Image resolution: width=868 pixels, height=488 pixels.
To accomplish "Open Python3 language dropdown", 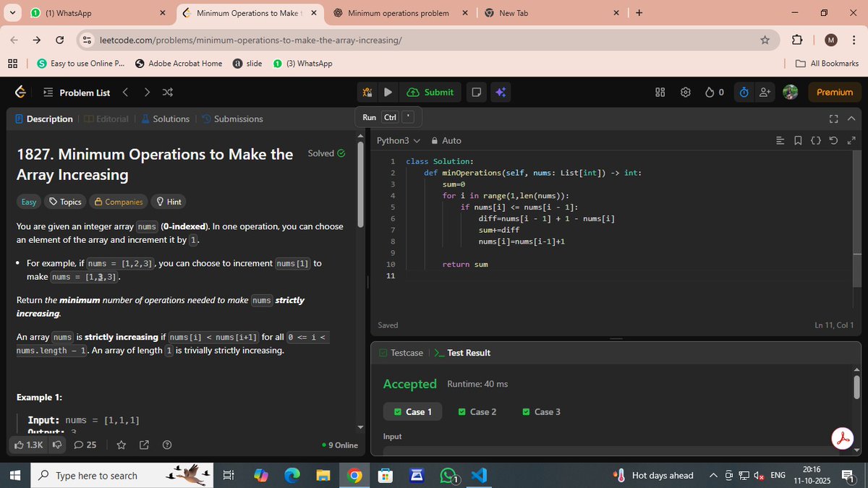I will pyautogui.click(x=398, y=140).
